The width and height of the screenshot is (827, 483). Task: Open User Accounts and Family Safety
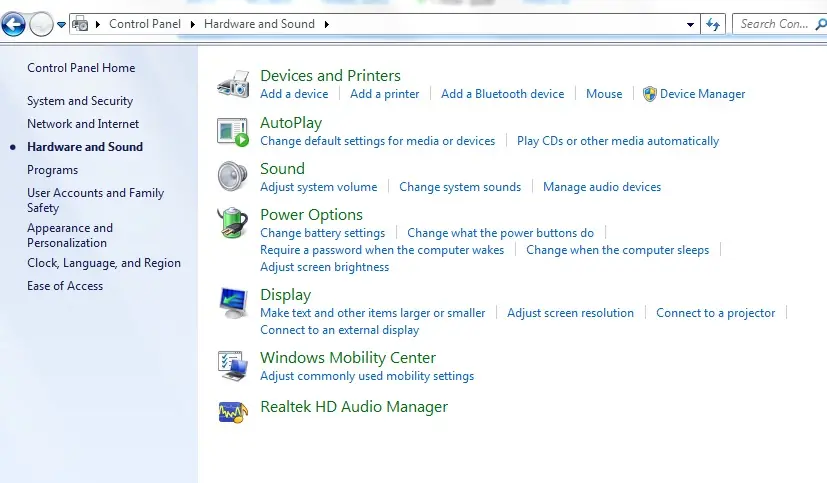(95, 200)
